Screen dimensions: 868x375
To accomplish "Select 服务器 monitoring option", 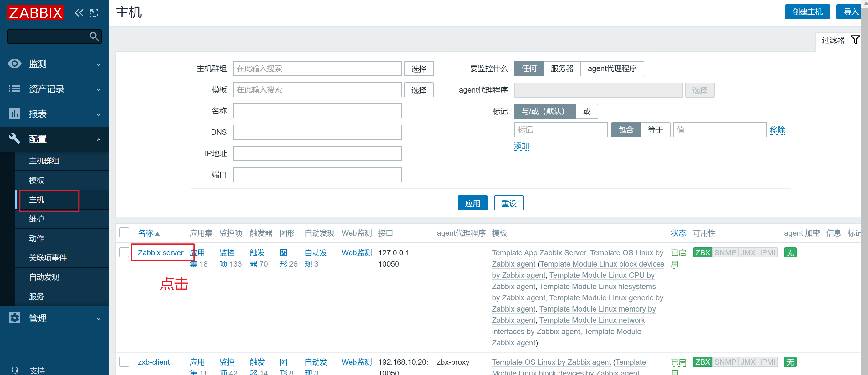I will click(562, 69).
